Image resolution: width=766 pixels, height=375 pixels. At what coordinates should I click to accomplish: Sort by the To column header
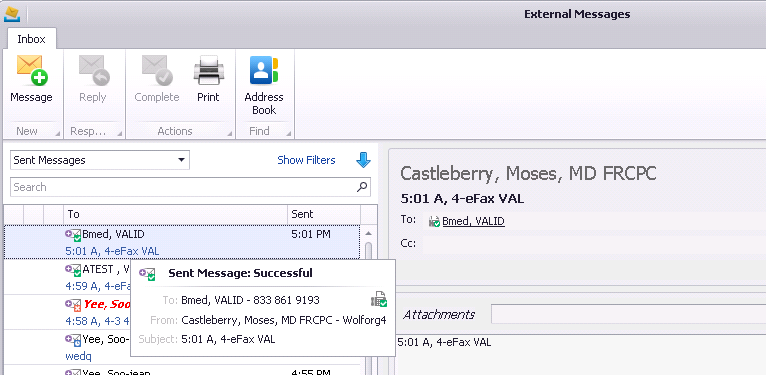click(175, 214)
